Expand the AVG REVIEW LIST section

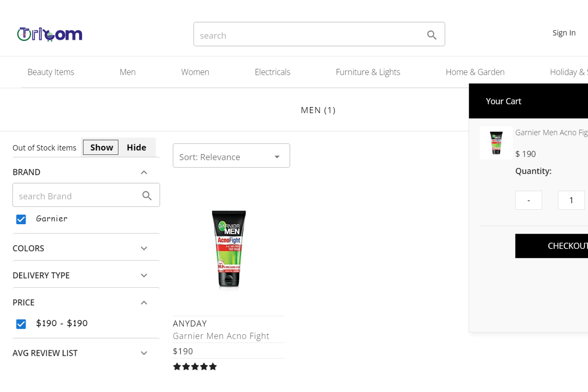click(x=144, y=353)
